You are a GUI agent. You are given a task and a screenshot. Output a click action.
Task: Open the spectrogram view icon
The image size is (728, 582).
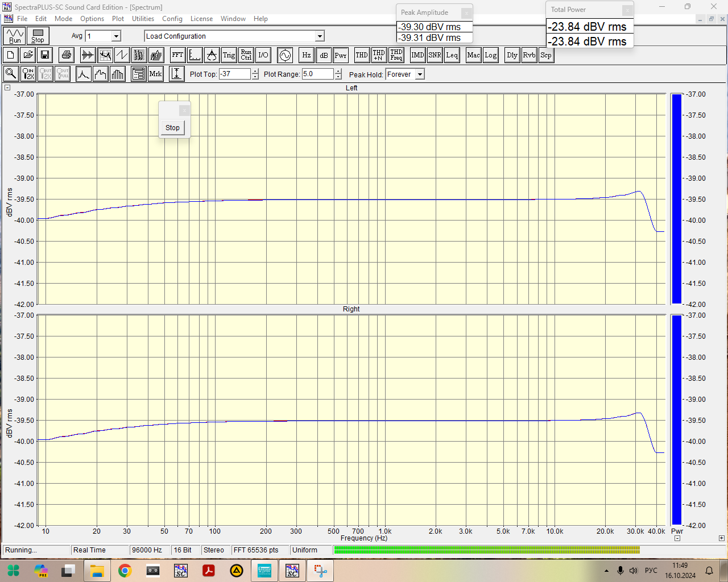tap(139, 55)
